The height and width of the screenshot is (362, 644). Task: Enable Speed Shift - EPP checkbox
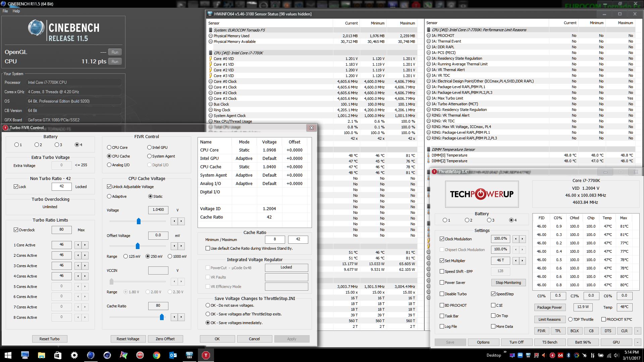point(442,271)
